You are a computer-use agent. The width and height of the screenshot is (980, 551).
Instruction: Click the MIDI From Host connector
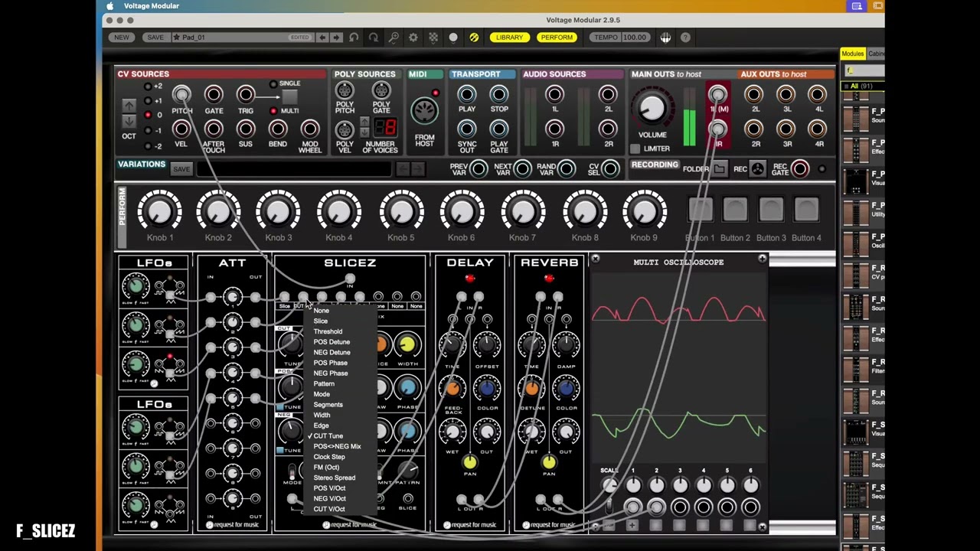(x=423, y=112)
